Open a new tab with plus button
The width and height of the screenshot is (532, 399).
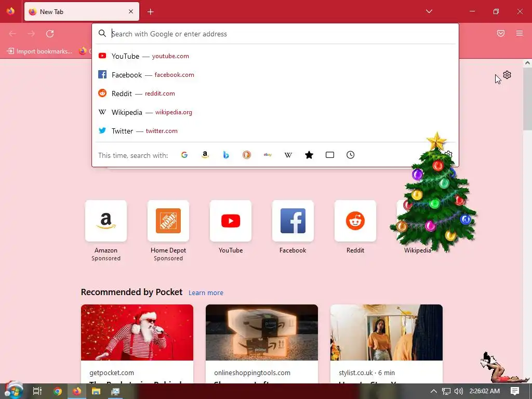[x=151, y=12]
